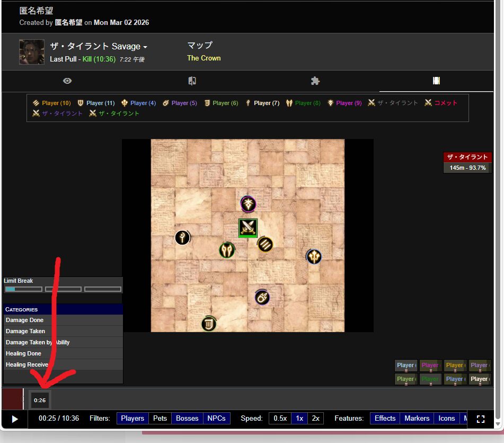Screen dimensions: 504x443
Task: Toggle the Effects feature
Action: 385,418
